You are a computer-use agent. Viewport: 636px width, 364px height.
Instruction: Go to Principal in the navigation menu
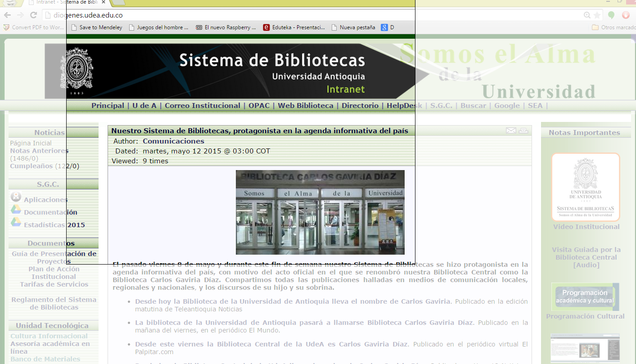108,106
